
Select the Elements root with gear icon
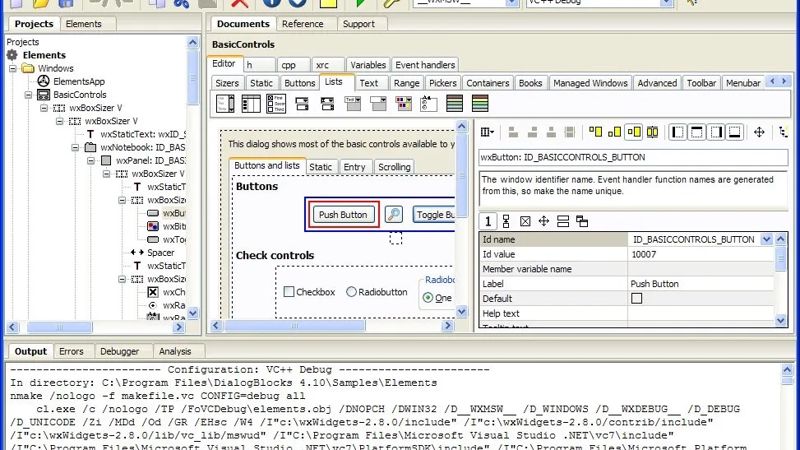click(44, 55)
